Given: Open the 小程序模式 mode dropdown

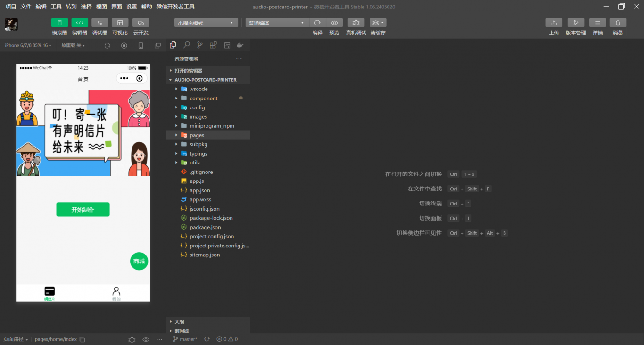Looking at the screenshot, I should click(x=206, y=23).
